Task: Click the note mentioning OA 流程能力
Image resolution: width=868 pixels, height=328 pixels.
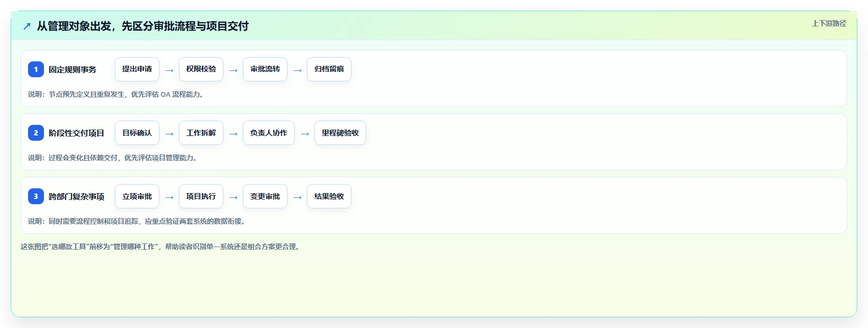Action: click(x=116, y=94)
